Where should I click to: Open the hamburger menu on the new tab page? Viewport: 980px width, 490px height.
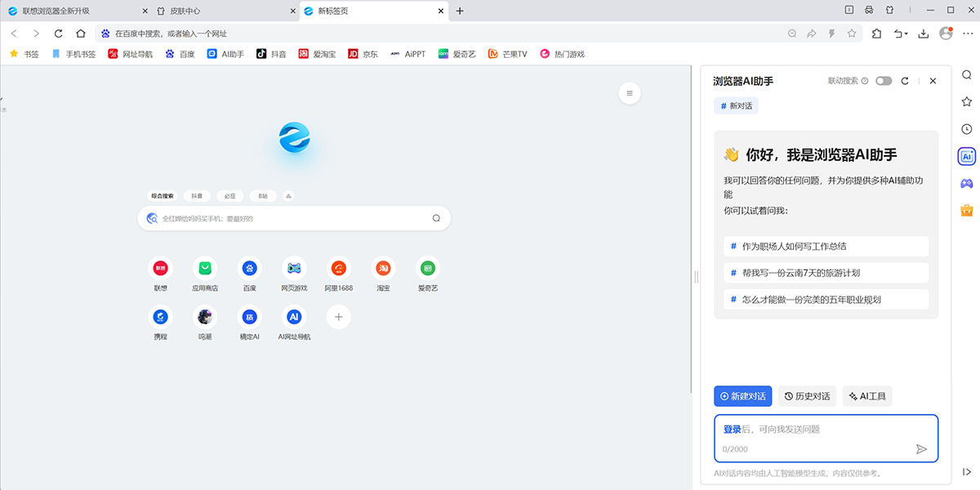(x=629, y=93)
